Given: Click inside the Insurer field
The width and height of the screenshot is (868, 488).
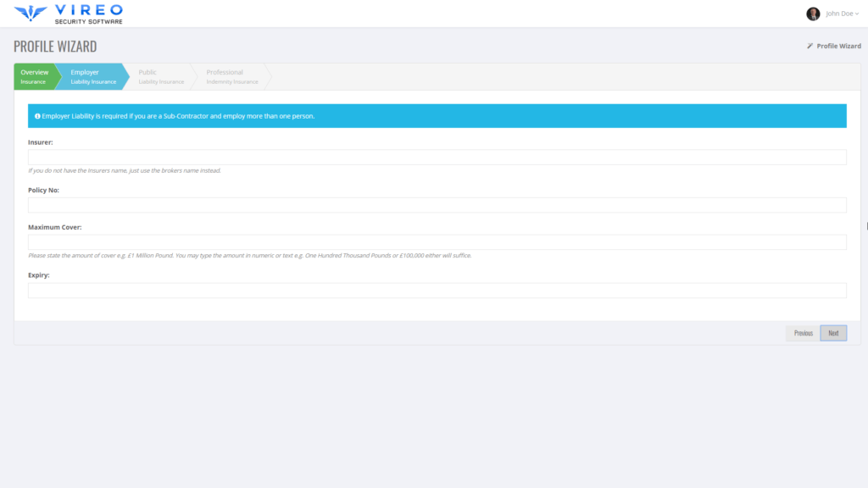Looking at the screenshot, I should (x=437, y=157).
